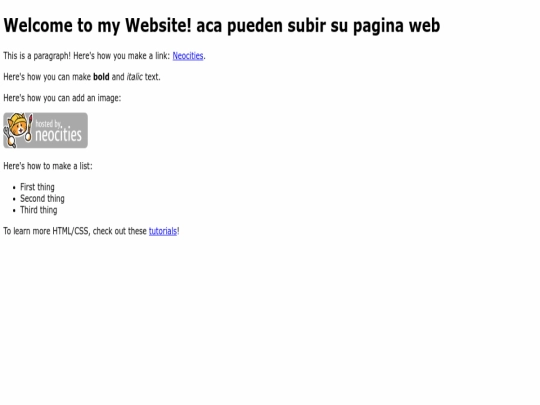Click the bold word in second paragraph
The height and width of the screenshot is (405, 540).
pyautogui.click(x=101, y=77)
